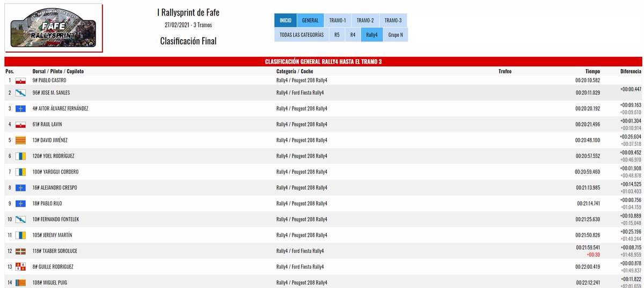Screen dimensions: 644x288
Task: Click difference +00:00.447 for Sanles
Action: 630,90
